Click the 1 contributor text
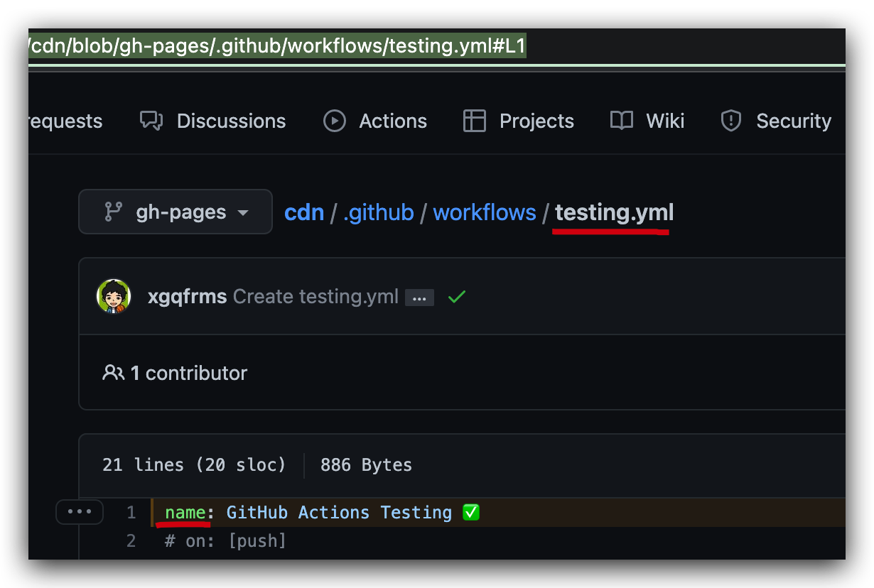 [x=189, y=373]
